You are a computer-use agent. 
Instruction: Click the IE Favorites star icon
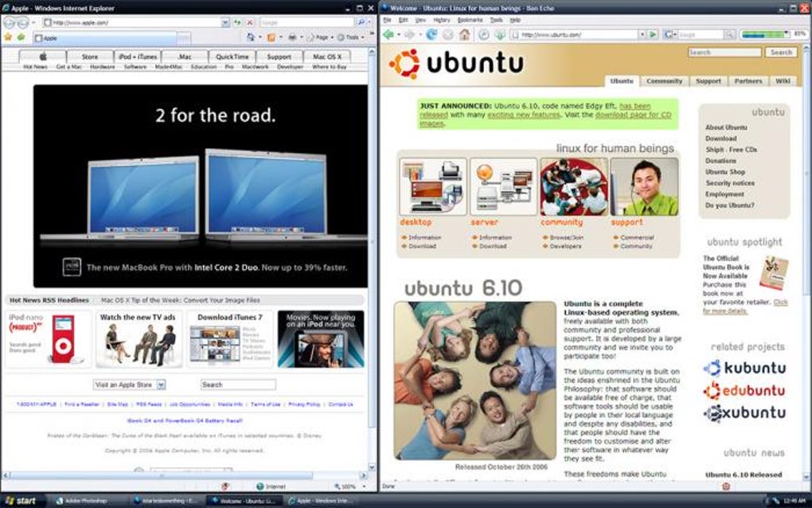[x=8, y=37]
